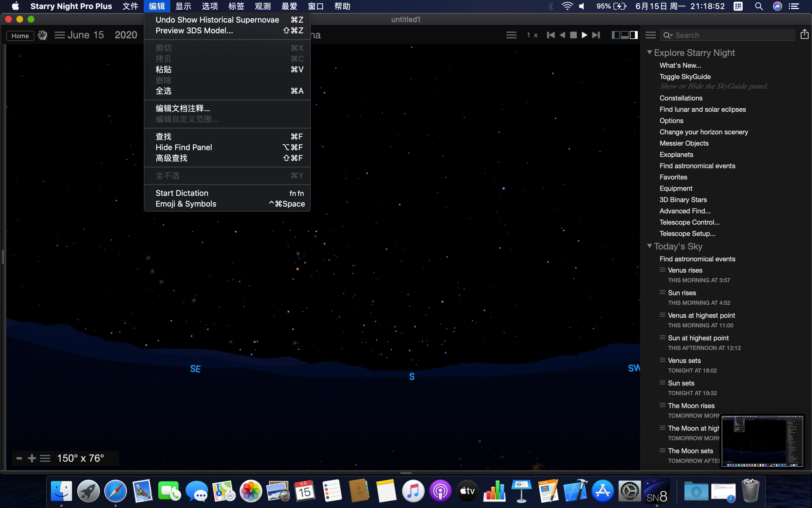Open Safari from the Dock
This screenshot has height=508, width=812.
(115, 491)
